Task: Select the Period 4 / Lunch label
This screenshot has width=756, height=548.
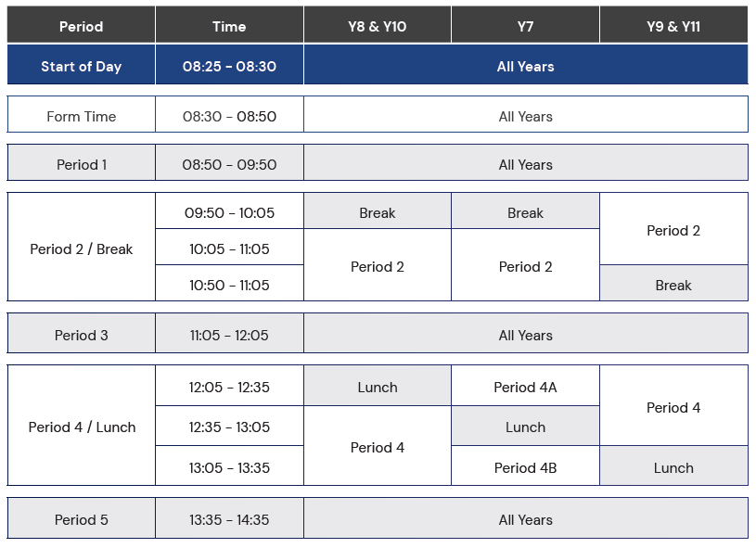Action: click(x=81, y=426)
